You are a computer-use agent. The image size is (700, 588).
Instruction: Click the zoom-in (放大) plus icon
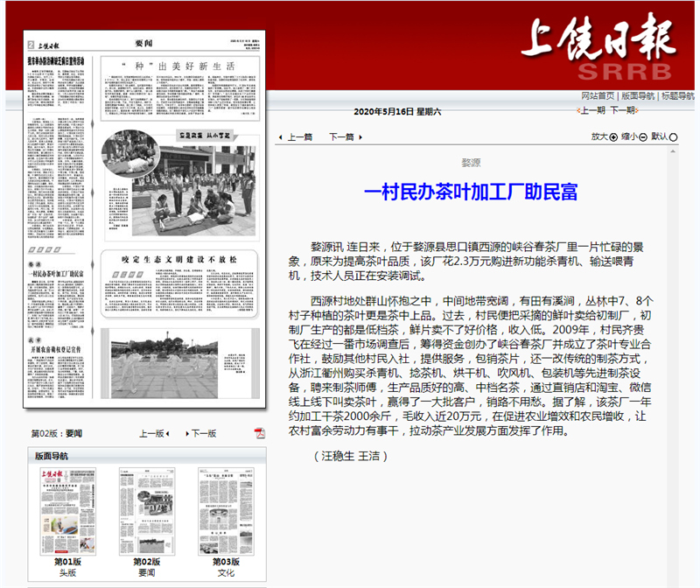point(613,137)
